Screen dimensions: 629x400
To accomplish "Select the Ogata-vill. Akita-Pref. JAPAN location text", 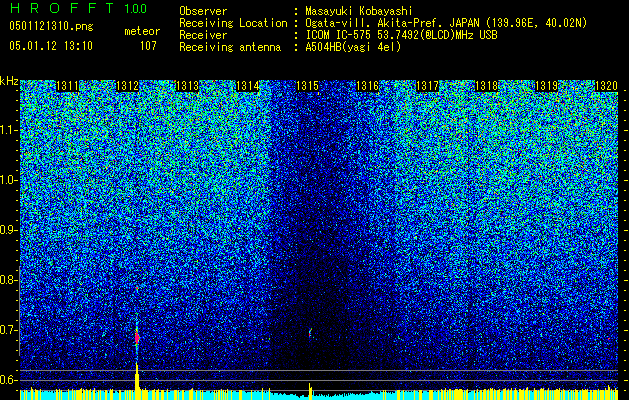I will point(446,23).
